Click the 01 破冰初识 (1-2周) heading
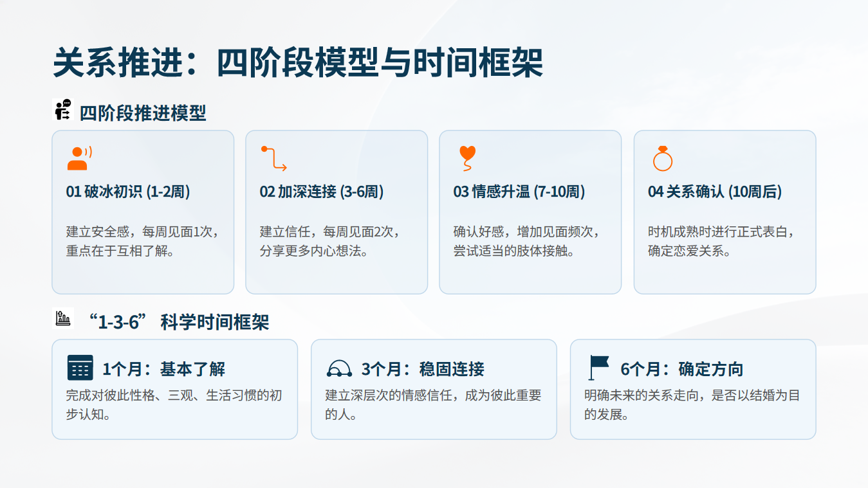Image resolution: width=868 pixels, height=488 pixels. (128, 192)
